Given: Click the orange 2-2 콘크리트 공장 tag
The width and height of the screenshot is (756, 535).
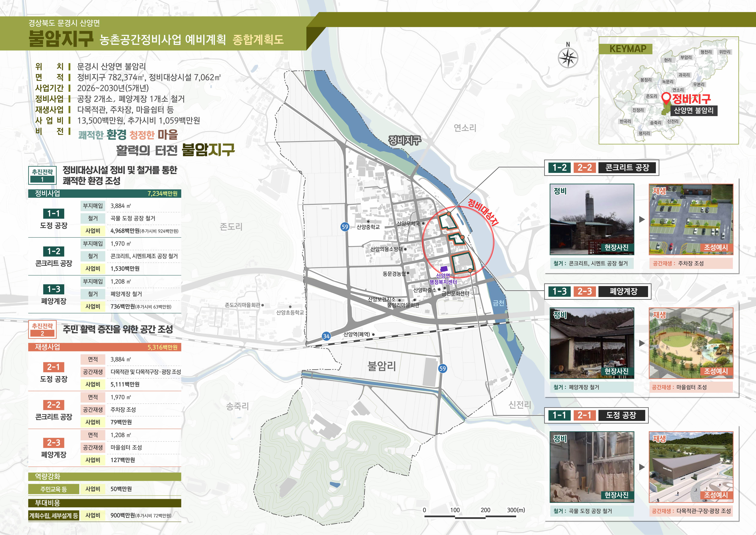Looking at the screenshot, I should (54, 405).
